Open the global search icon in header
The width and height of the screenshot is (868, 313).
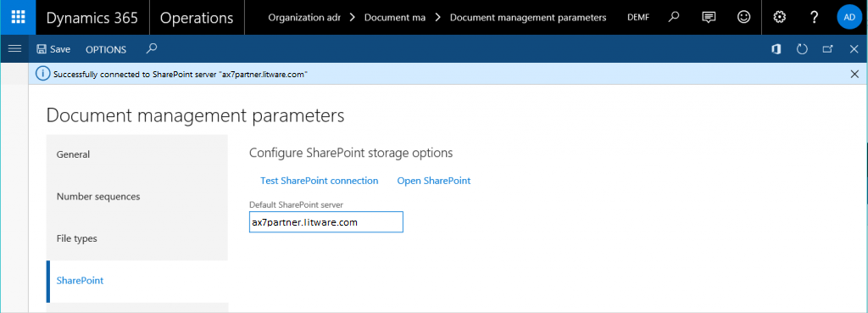click(x=673, y=17)
